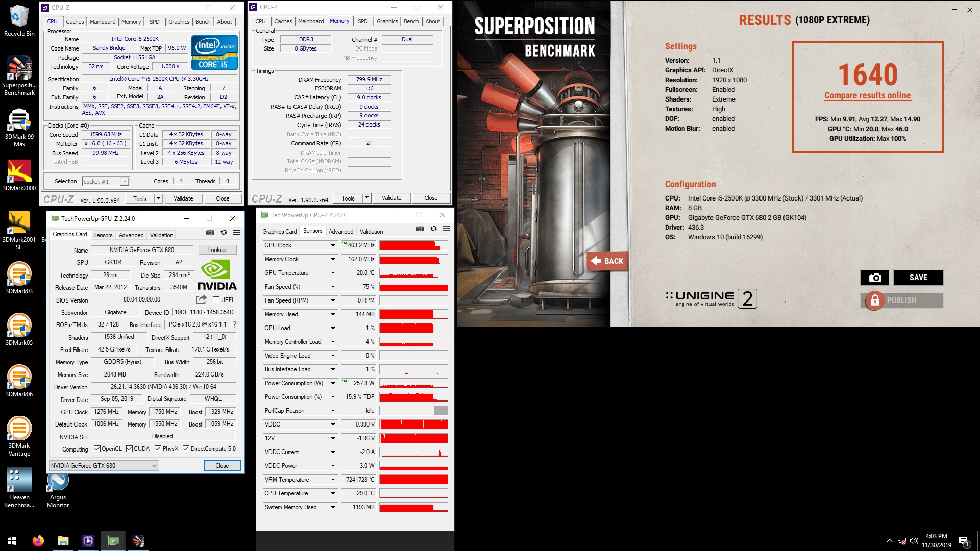Click the VRM Temperature red sensor graph
Image resolution: width=980 pixels, height=551 pixels.
(413, 480)
